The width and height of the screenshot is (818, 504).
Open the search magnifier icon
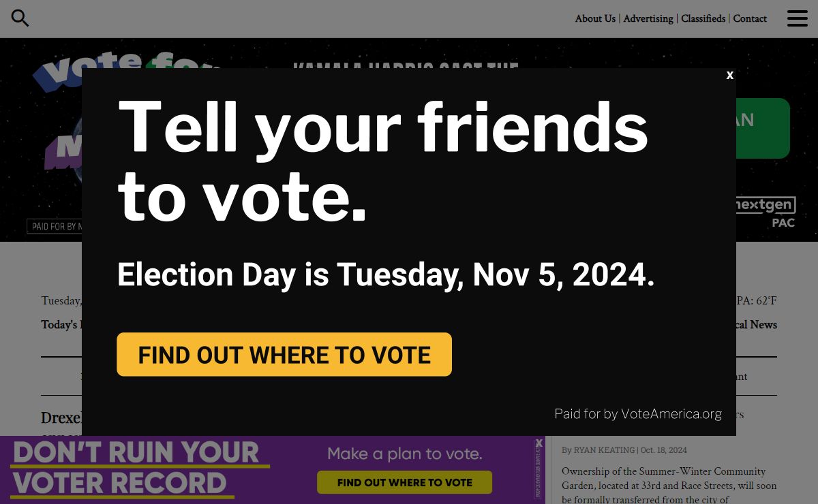click(20, 18)
